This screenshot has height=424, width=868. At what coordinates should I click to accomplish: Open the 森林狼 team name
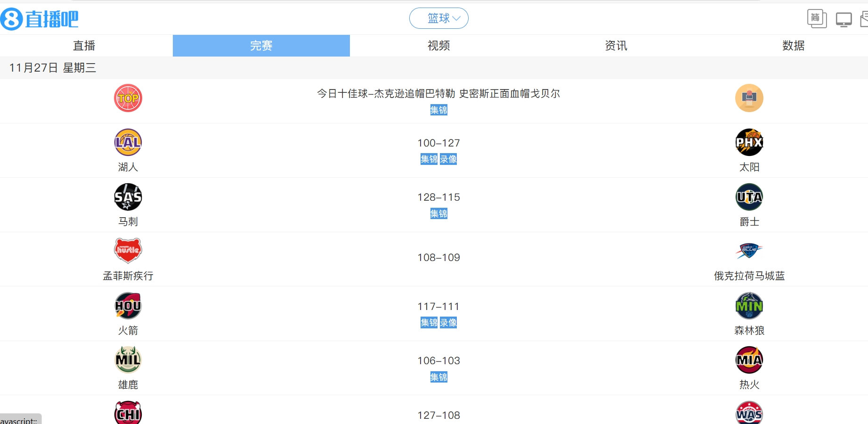click(x=749, y=331)
